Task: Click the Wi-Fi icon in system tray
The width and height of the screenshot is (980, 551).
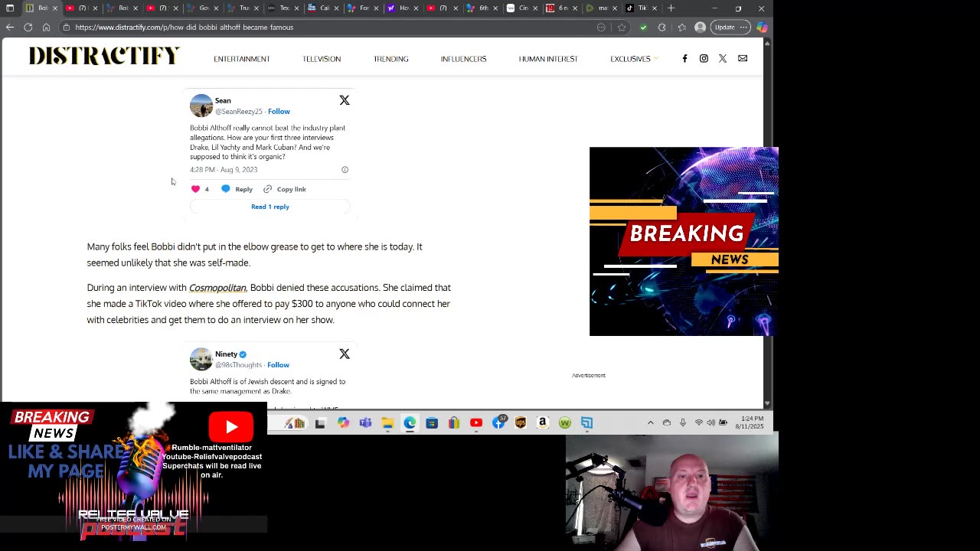Action: click(698, 422)
